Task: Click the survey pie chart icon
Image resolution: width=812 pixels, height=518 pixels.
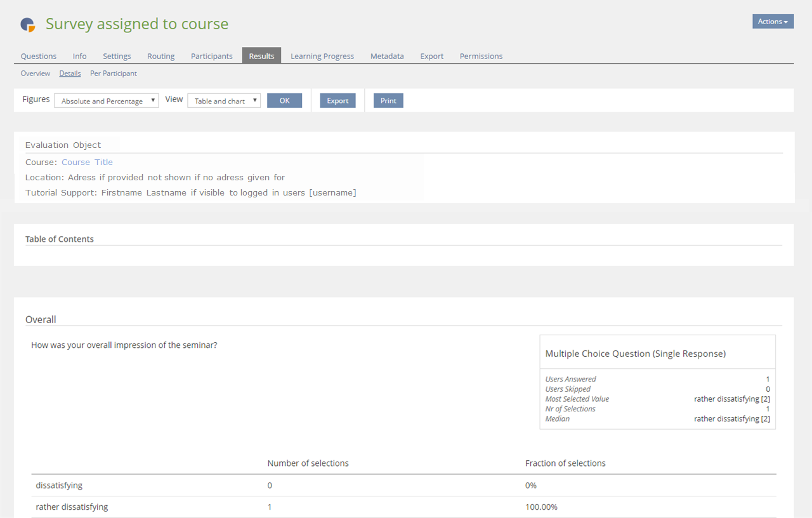Action: 28,25
